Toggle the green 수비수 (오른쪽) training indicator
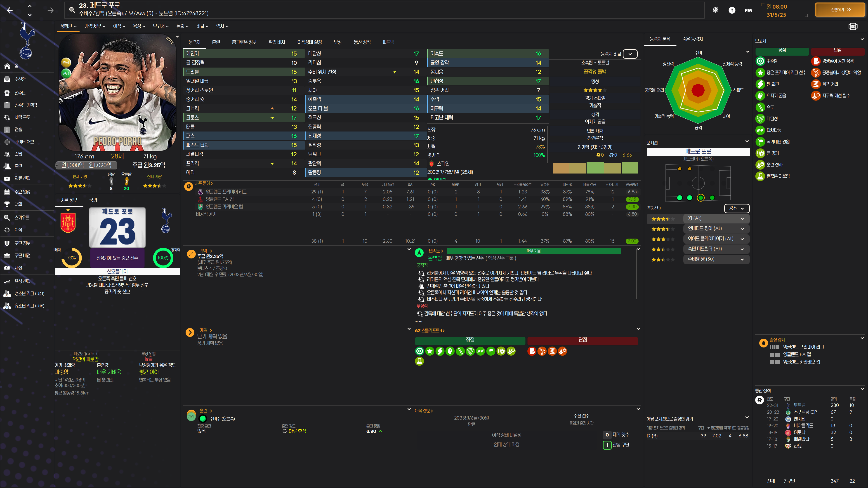This screenshot has width=868, height=488. coord(203,419)
